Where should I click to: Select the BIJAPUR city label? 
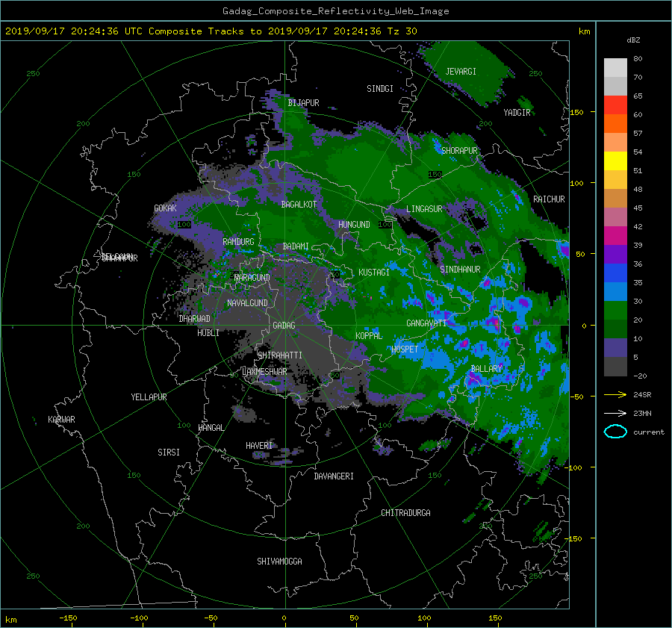click(x=303, y=103)
